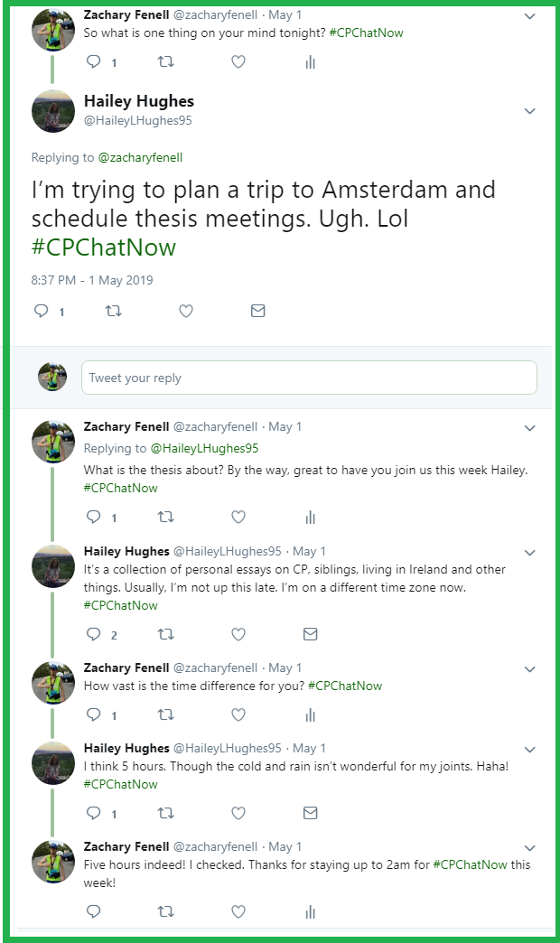Image resolution: width=560 pixels, height=943 pixels.
Task: View analytics for "Five hours indeed" tweet
Action: 310,912
